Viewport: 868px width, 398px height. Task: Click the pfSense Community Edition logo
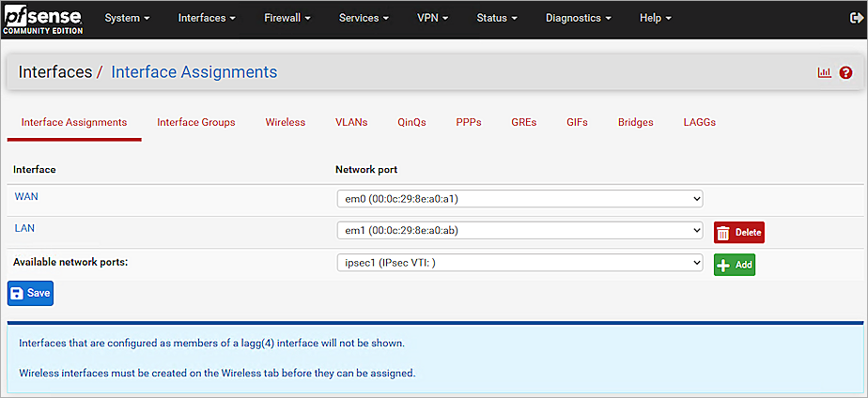point(42,19)
